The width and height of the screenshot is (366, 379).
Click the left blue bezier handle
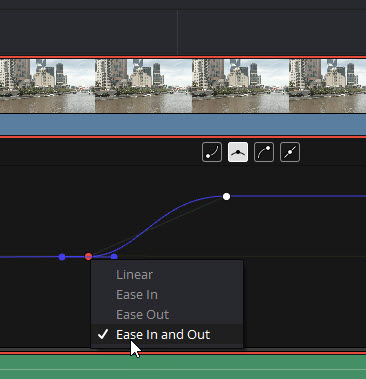click(x=62, y=257)
